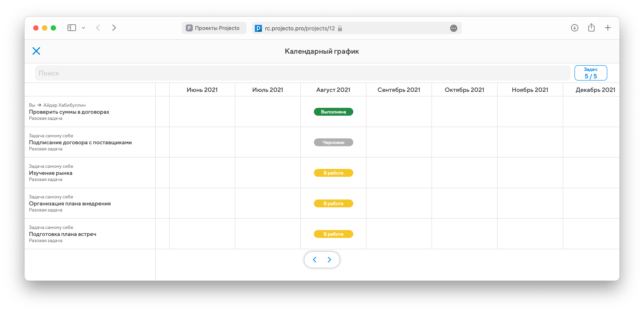Click the green Выполнена status badge
The height and width of the screenshot is (313, 644).
tap(333, 112)
